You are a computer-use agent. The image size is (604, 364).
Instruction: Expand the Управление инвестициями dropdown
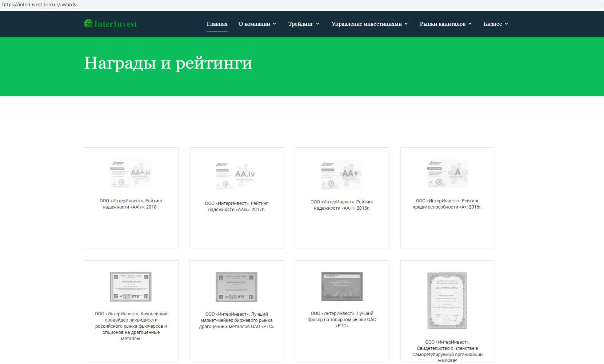[369, 24]
